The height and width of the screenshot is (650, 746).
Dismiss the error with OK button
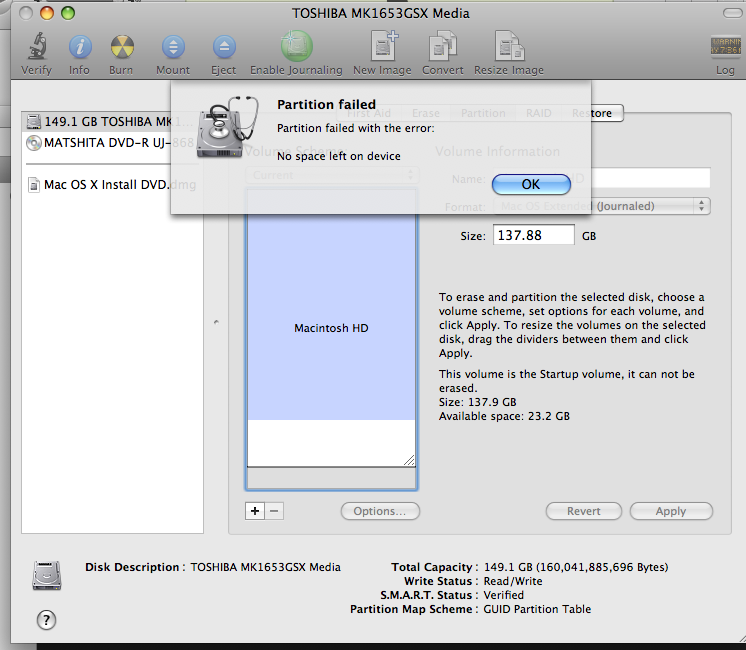click(531, 185)
